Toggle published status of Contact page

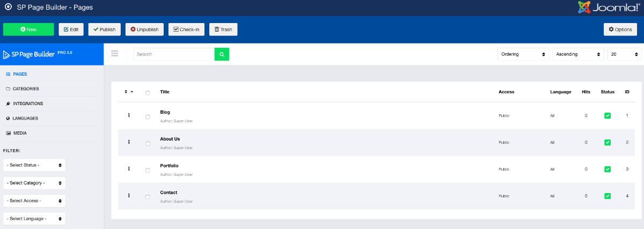[x=608, y=196]
